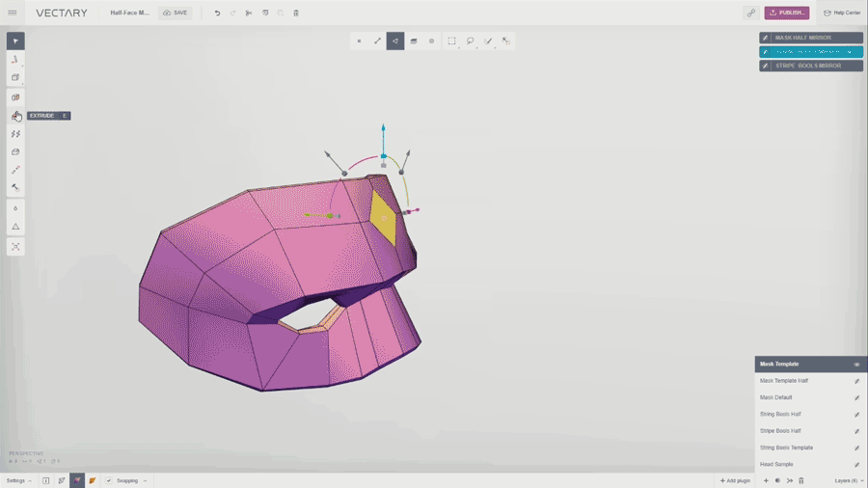Click the rectangle marquee selection tool
868x488 pixels.
click(x=451, y=41)
